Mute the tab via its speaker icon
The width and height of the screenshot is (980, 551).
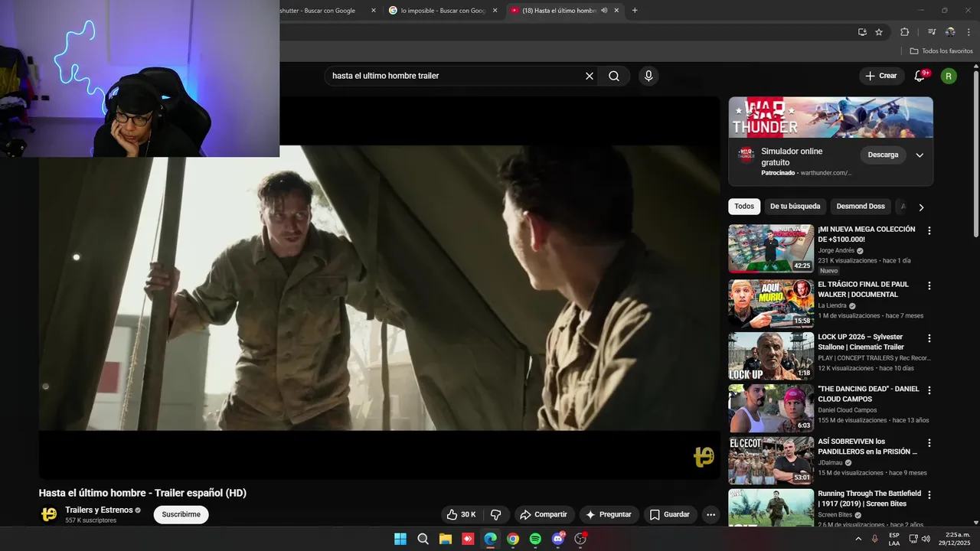[x=604, y=11]
